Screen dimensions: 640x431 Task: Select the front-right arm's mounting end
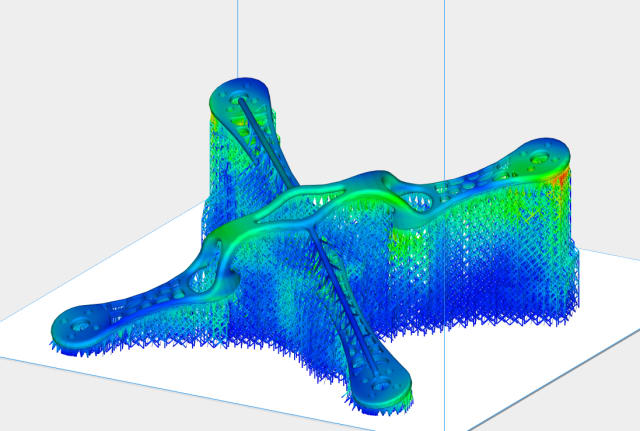[x=383, y=383]
